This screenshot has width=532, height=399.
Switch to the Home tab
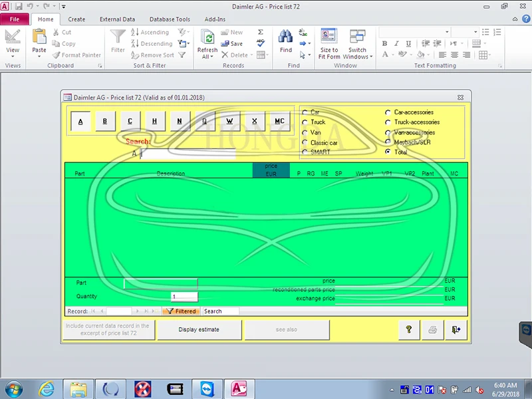[45, 19]
